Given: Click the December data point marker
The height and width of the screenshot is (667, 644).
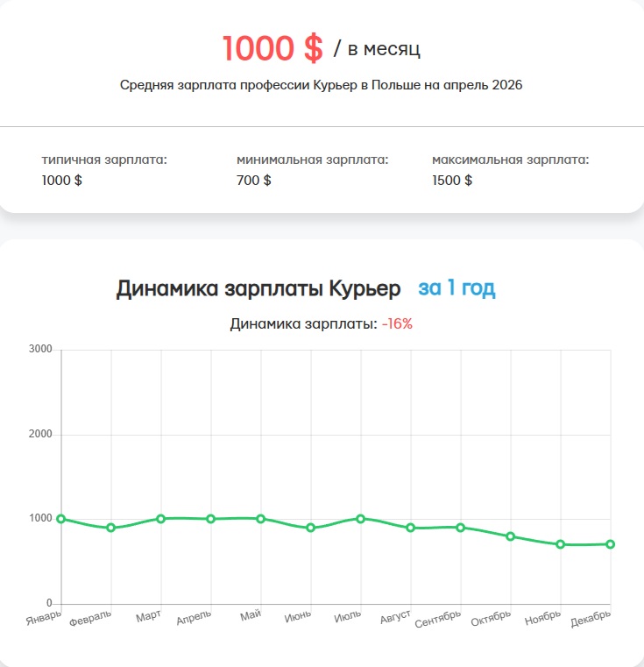Looking at the screenshot, I should point(610,544).
